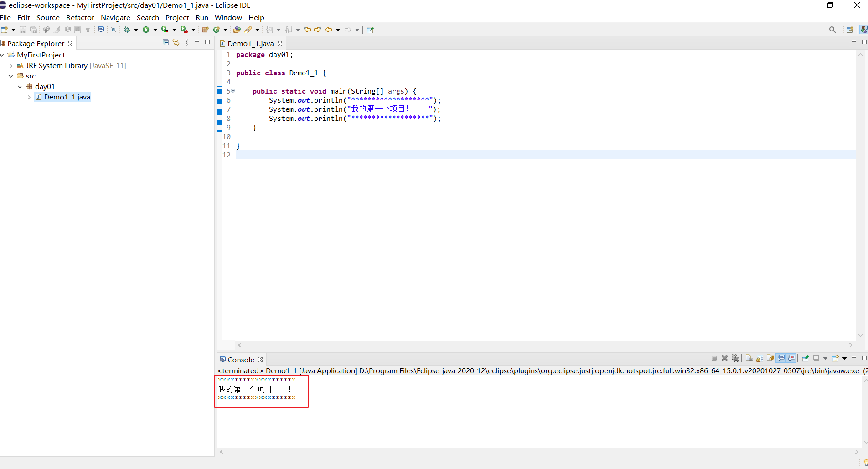Open the New Console dropdown arrow
868x469 pixels.
(844, 358)
